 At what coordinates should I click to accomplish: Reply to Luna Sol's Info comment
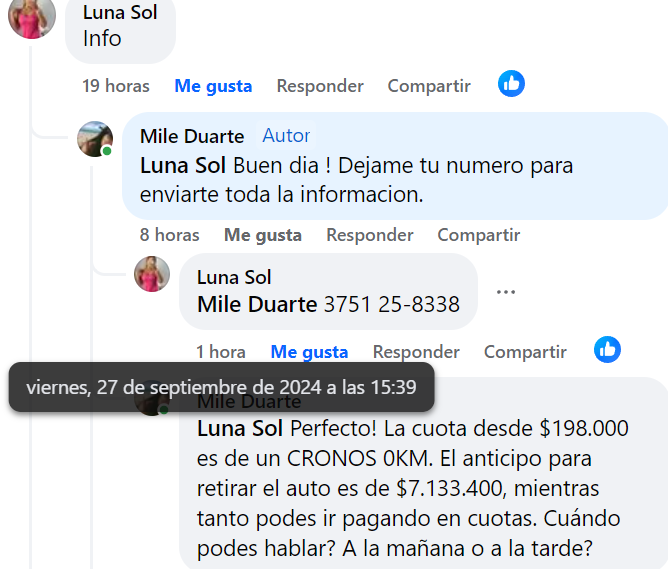320,86
